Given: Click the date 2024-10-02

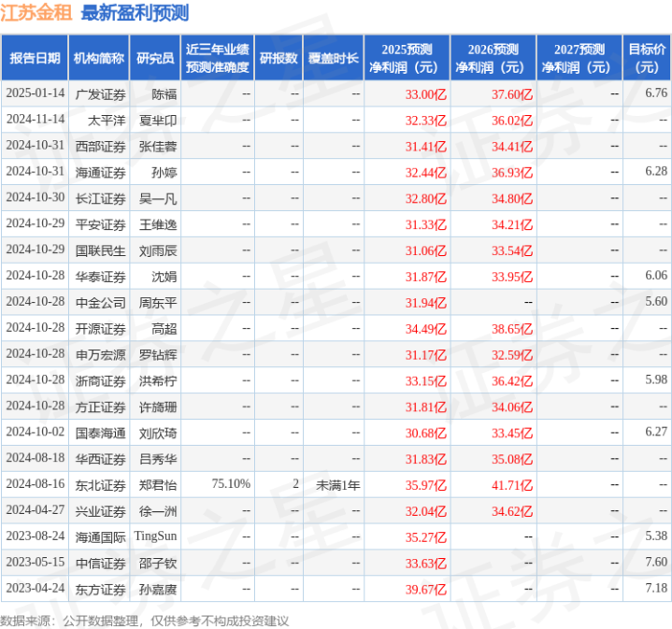Looking at the screenshot, I should coord(36,433).
